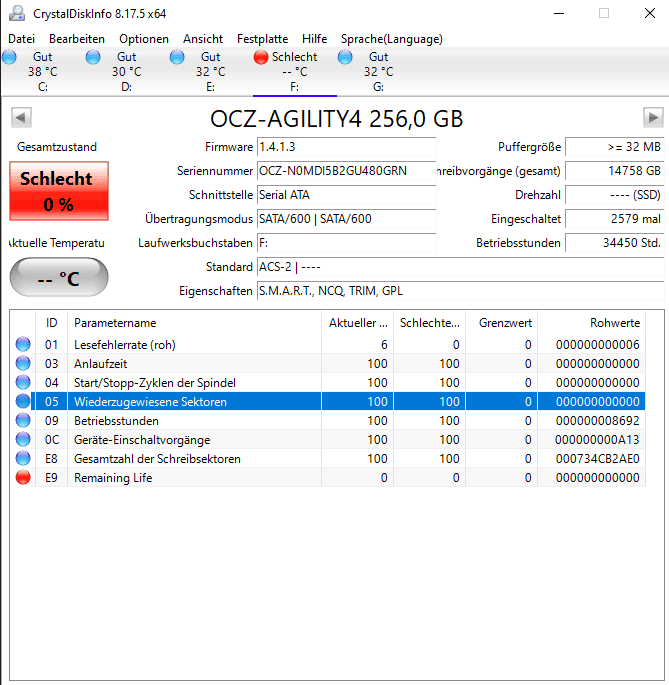Viewport: 669px width, 685px height.
Task: Open the Ansicht menu
Action: click(203, 39)
